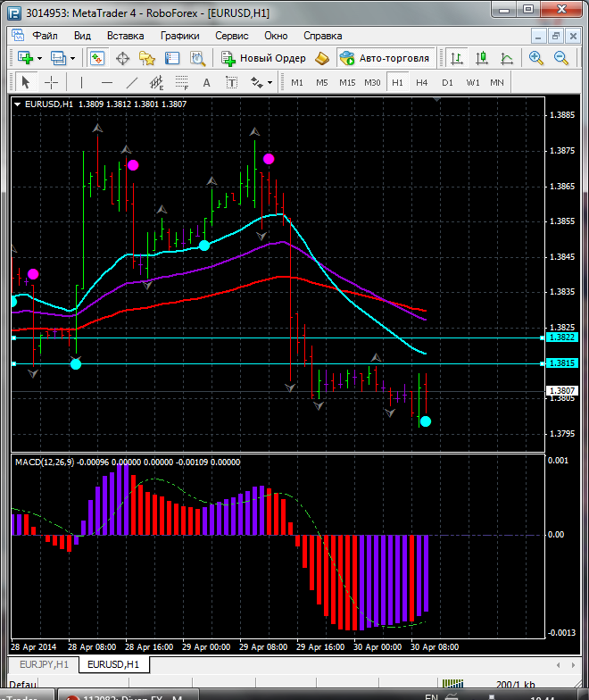Draw a vertical line tool
This screenshot has height=700, width=589.
[81, 82]
